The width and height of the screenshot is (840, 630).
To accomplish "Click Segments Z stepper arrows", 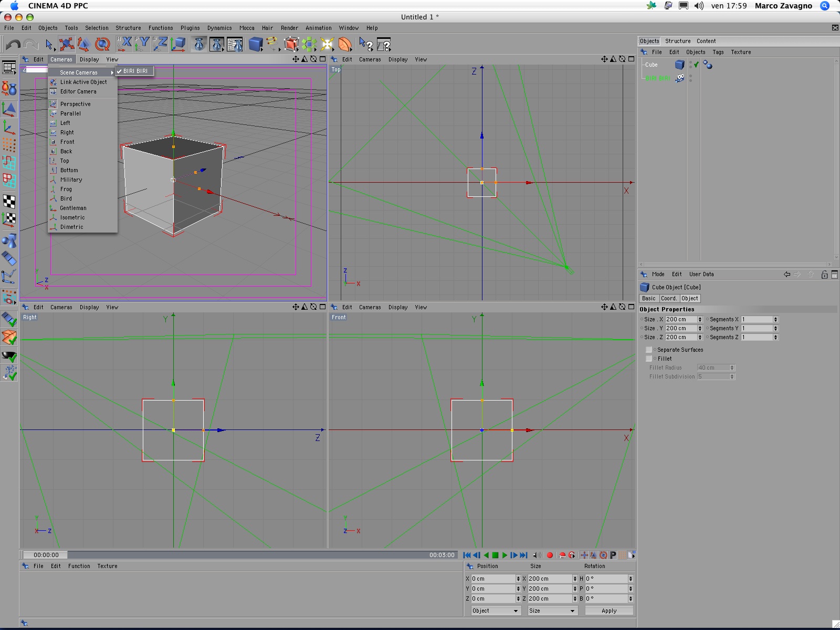I will tap(775, 337).
